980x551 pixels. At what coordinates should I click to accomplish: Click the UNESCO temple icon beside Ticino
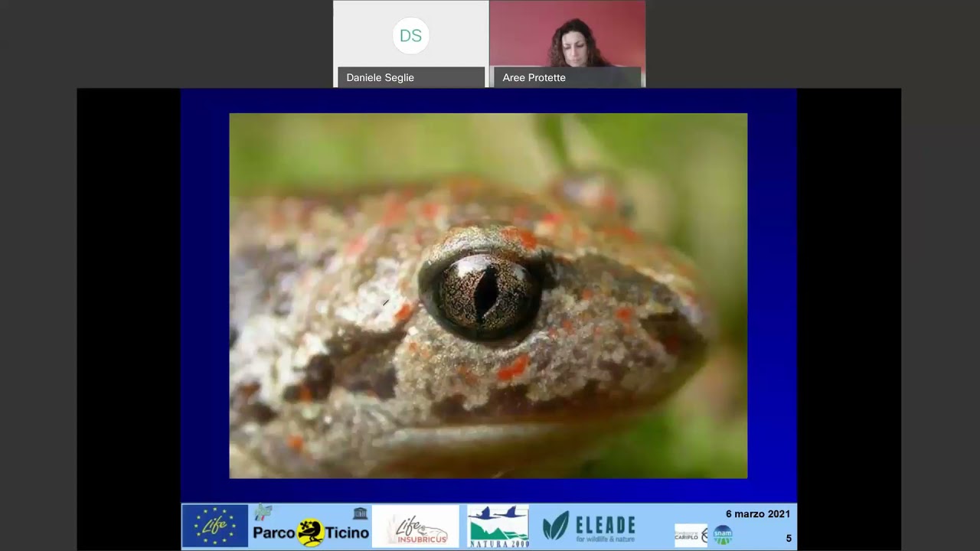tap(361, 513)
